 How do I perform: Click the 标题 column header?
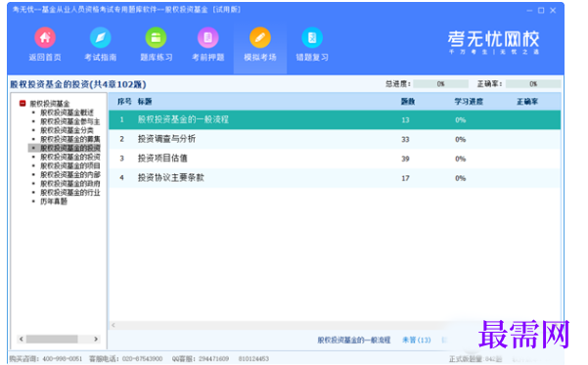click(145, 102)
